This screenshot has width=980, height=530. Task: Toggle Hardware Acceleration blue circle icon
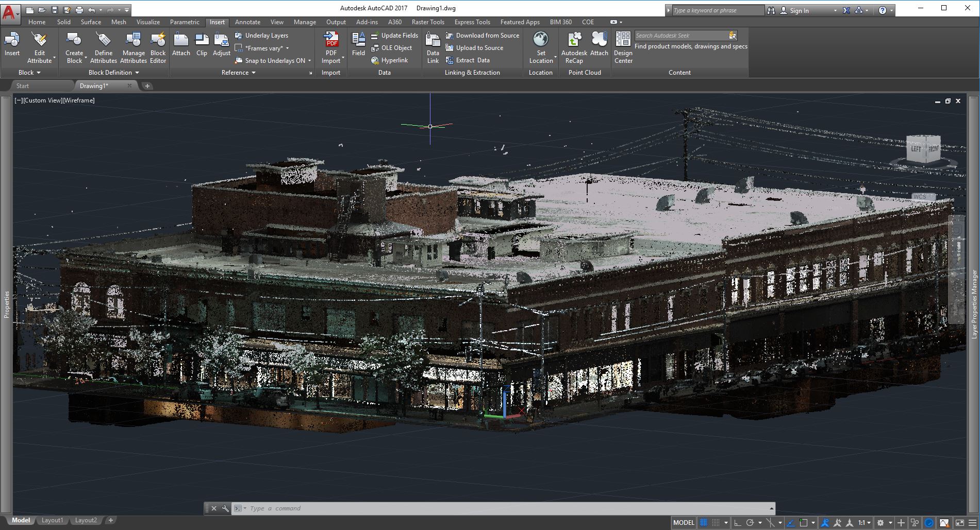929,523
